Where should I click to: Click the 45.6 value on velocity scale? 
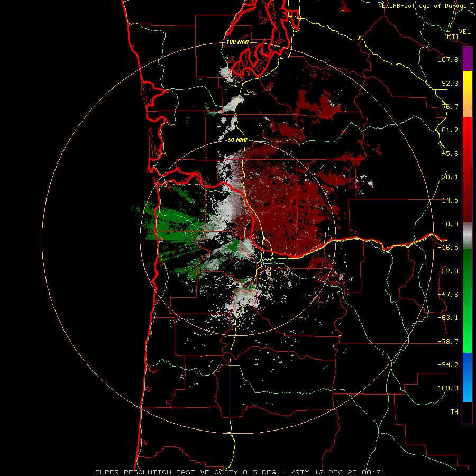click(x=450, y=153)
